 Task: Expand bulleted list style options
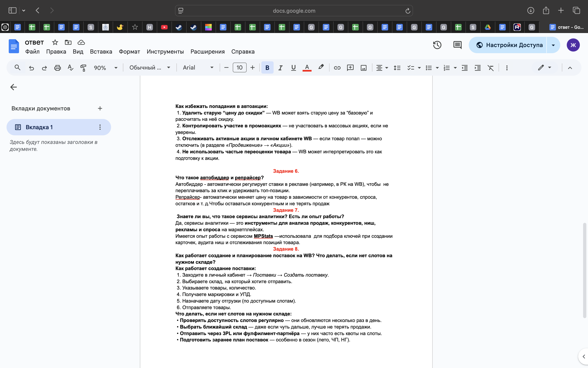pos(437,68)
